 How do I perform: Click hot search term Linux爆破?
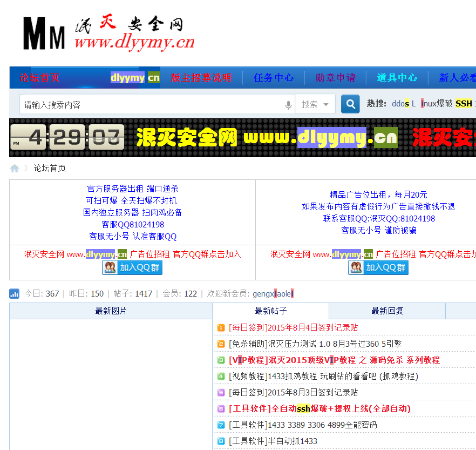click(432, 104)
